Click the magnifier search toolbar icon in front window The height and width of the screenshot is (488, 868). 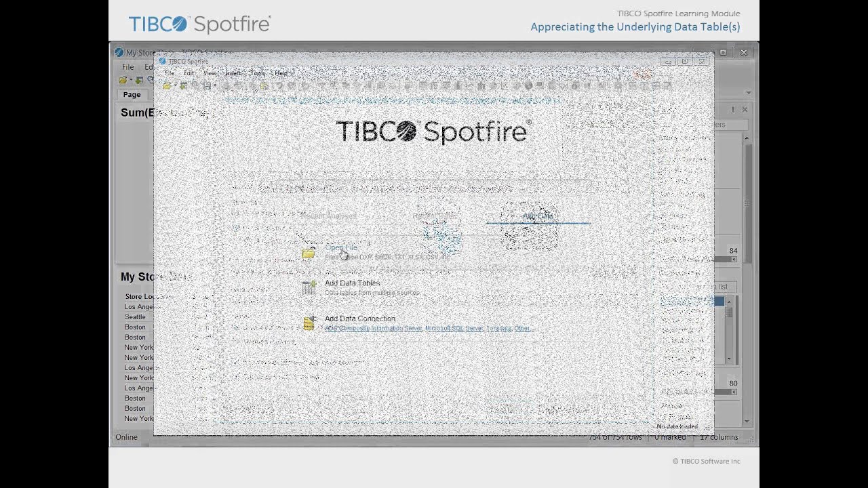(x=195, y=86)
